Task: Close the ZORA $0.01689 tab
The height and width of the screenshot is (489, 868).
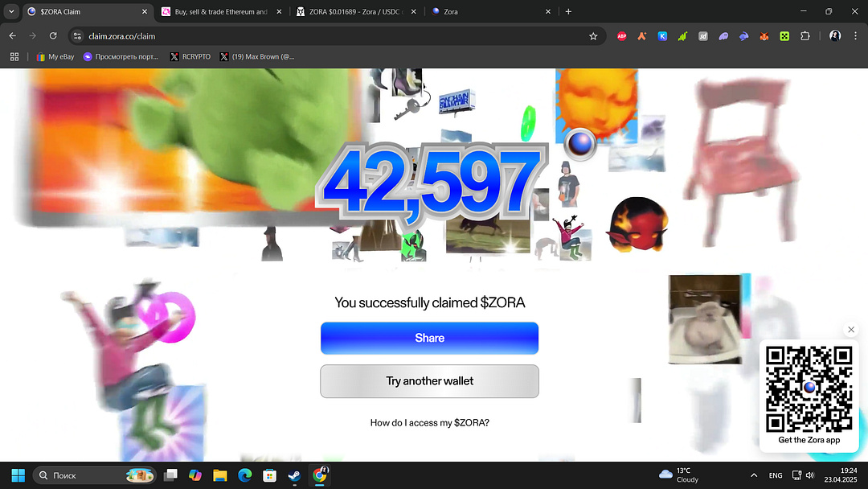Action: click(x=414, y=11)
